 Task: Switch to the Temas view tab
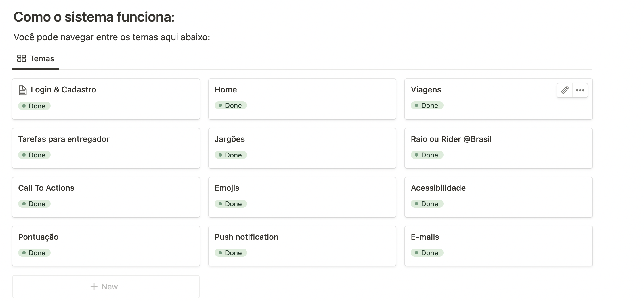pos(36,59)
